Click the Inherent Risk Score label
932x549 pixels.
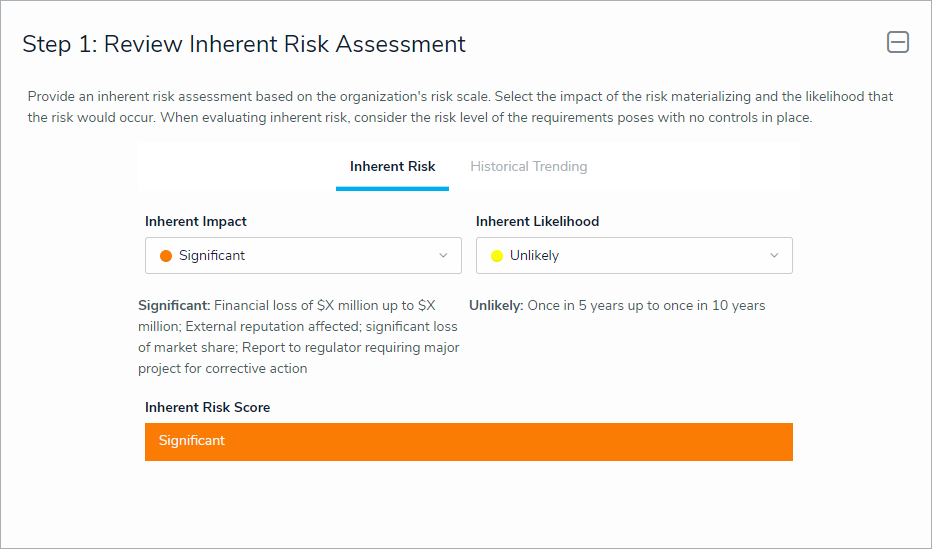(x=207, y=407)
